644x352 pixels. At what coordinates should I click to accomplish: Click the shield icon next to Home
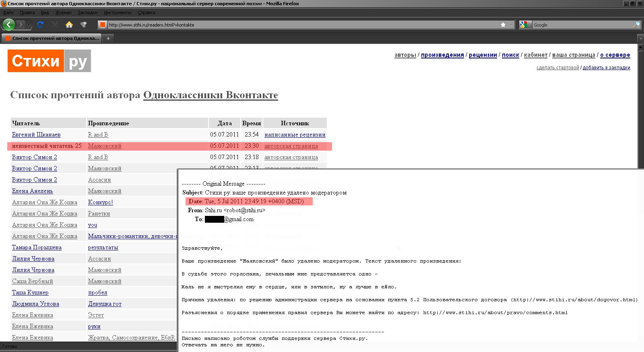84,25
